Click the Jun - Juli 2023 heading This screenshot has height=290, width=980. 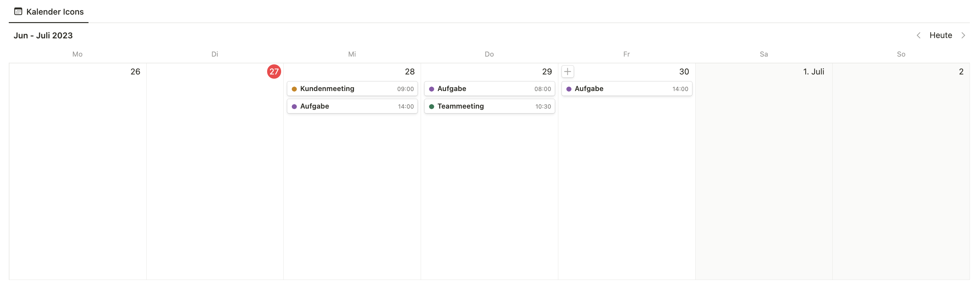pyautogui.click(x=43, y=35)
